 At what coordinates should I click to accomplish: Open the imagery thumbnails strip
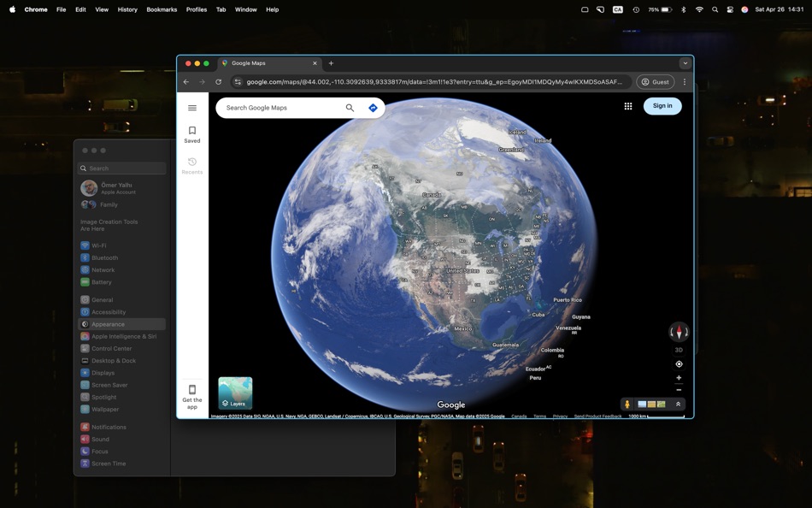pyautogui.click(x=651, y=405)
